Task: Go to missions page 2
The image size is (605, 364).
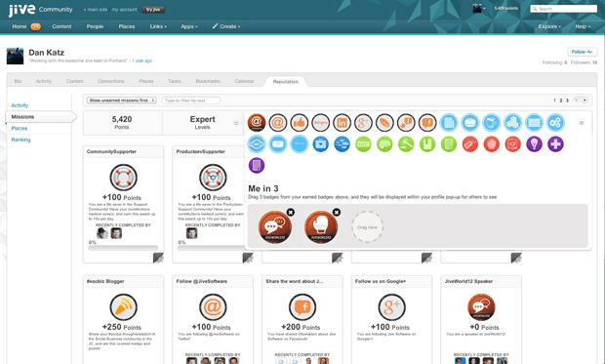Action: click(x=561, y=101)
